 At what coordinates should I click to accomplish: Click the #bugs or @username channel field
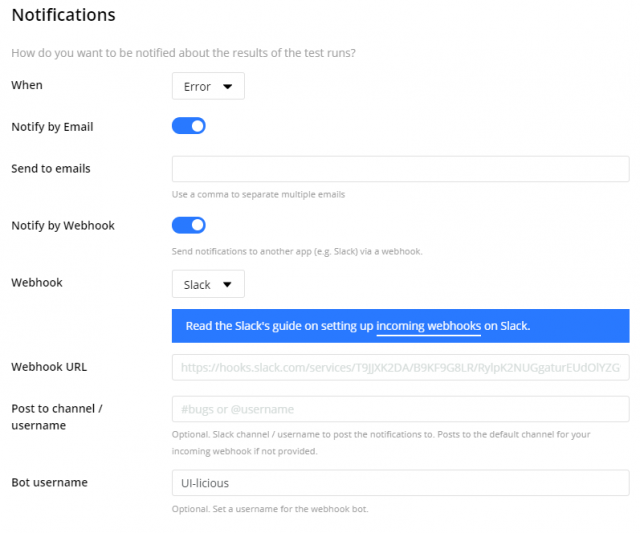coord(400,409)
